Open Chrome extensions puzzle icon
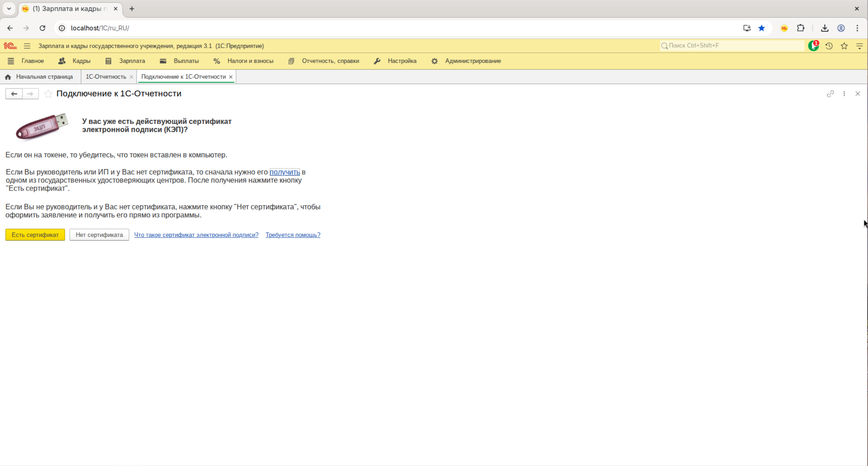The image size is (868, 466). (801, 28)
